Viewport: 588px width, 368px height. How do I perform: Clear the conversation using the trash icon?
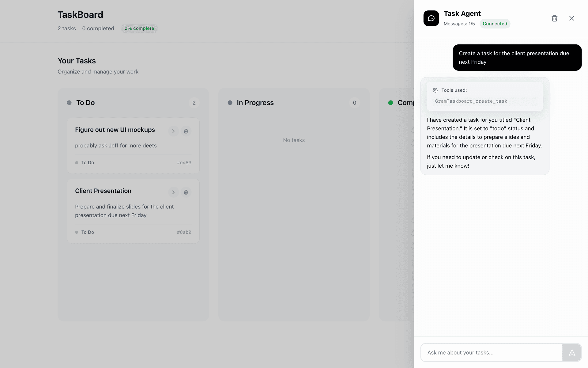554,18
